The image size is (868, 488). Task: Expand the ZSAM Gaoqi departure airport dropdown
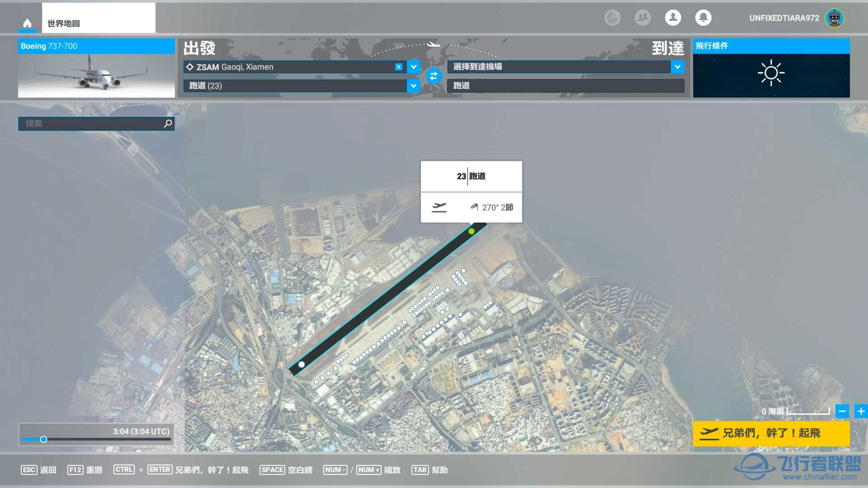click(x=414, y=67)
